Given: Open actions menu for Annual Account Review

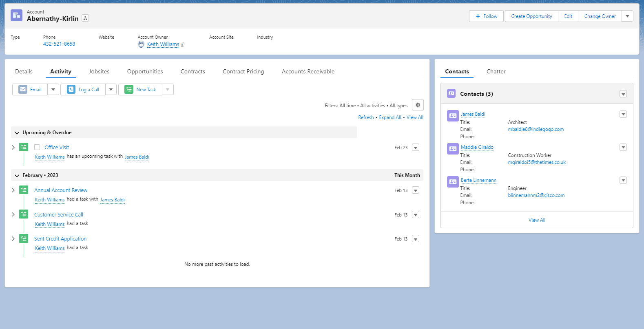Looking at the screenshot, I should tap(416, 190).
